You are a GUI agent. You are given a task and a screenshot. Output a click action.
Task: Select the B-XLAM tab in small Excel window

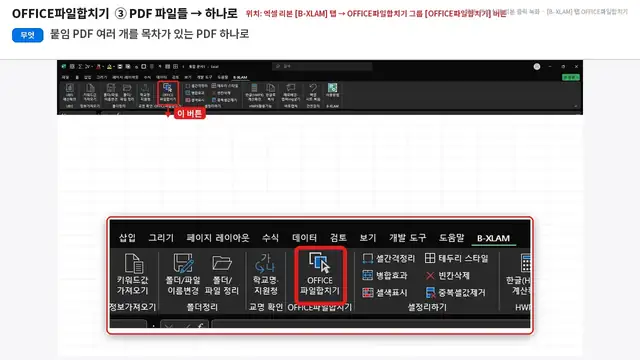[x=240, y=77]
